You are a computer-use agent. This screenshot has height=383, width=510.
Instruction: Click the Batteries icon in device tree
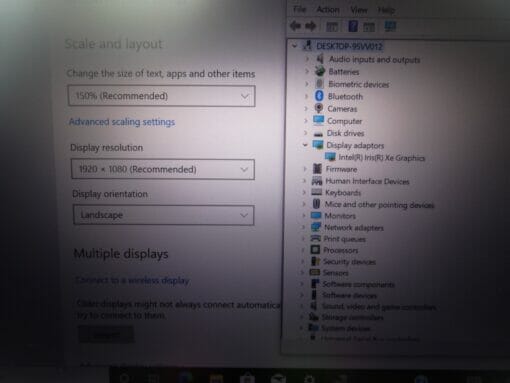click(x=320, y=71)
